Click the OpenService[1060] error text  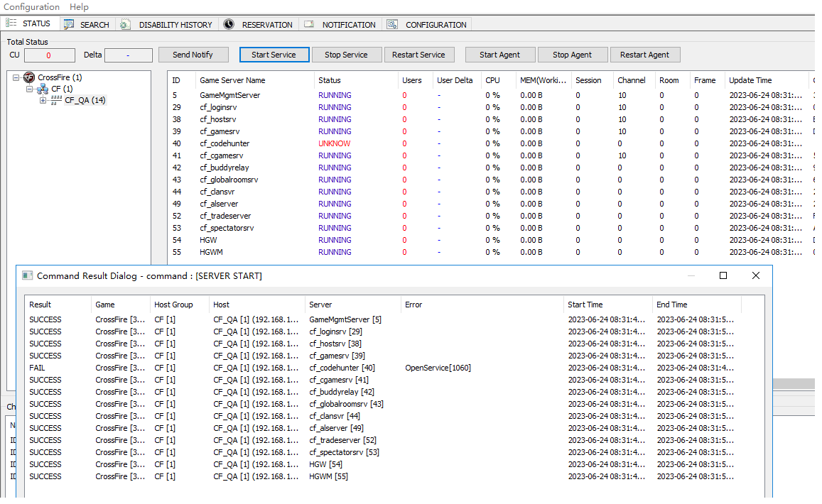point(438,368)
